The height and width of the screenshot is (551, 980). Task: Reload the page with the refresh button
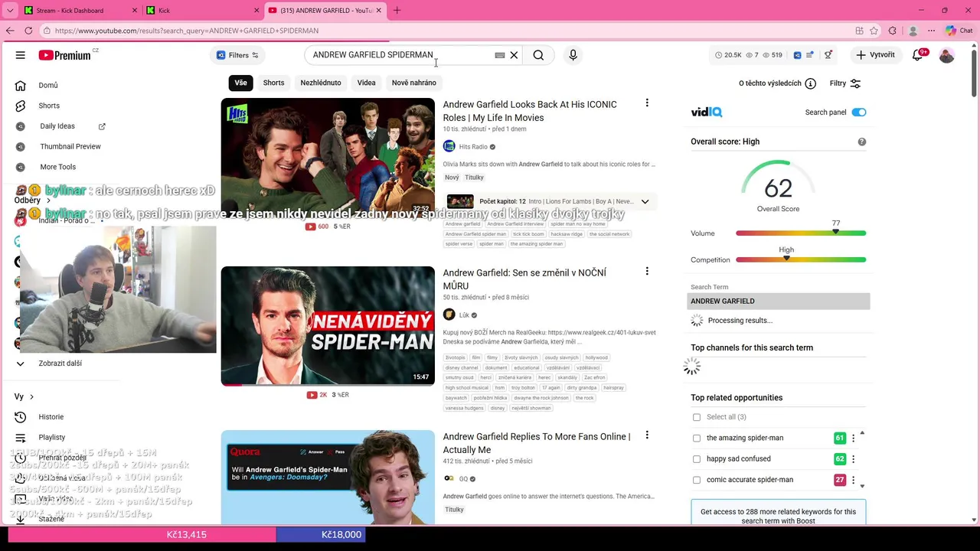tap(28, 31)
